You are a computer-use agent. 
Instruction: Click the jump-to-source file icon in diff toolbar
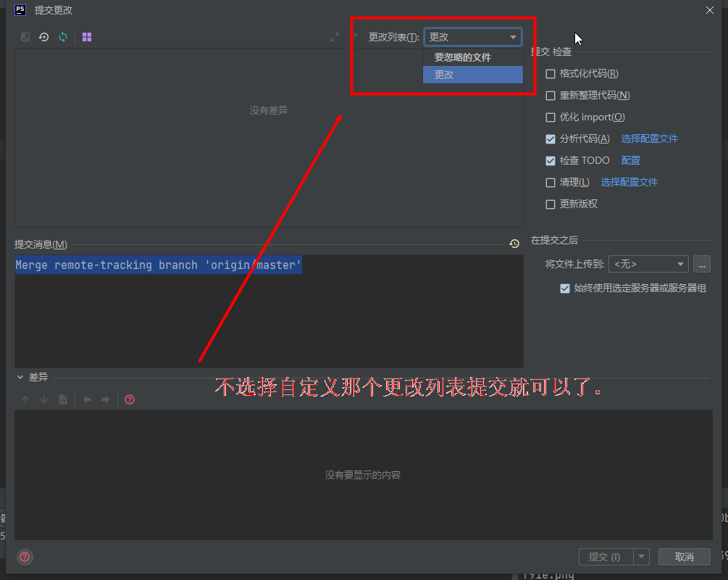point(63,399)
